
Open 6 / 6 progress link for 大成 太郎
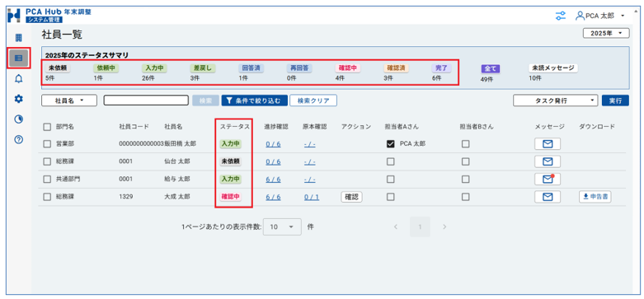click(x=273, y=198)
